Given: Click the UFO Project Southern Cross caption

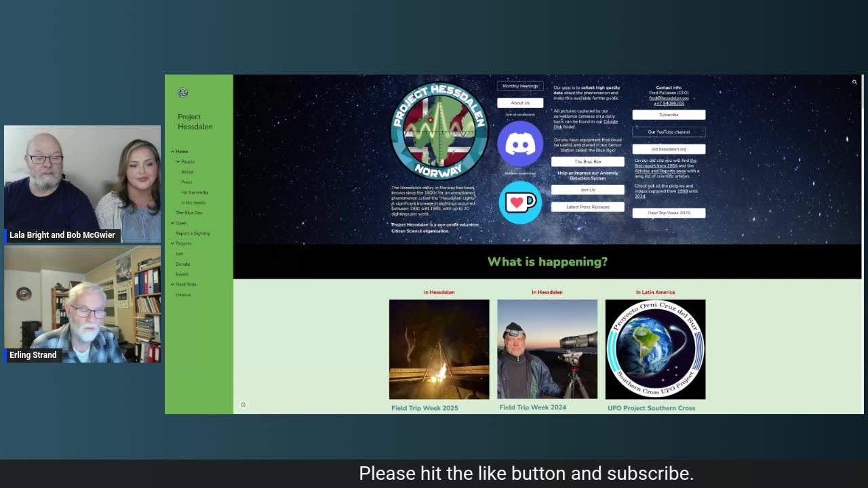Looking at the screenshot, I should 652,408.
